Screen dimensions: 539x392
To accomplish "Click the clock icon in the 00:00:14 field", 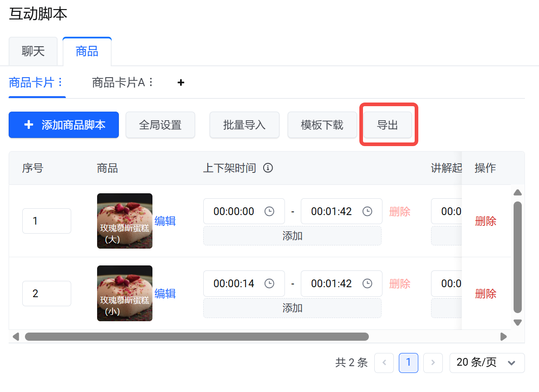I will [269, 284].
